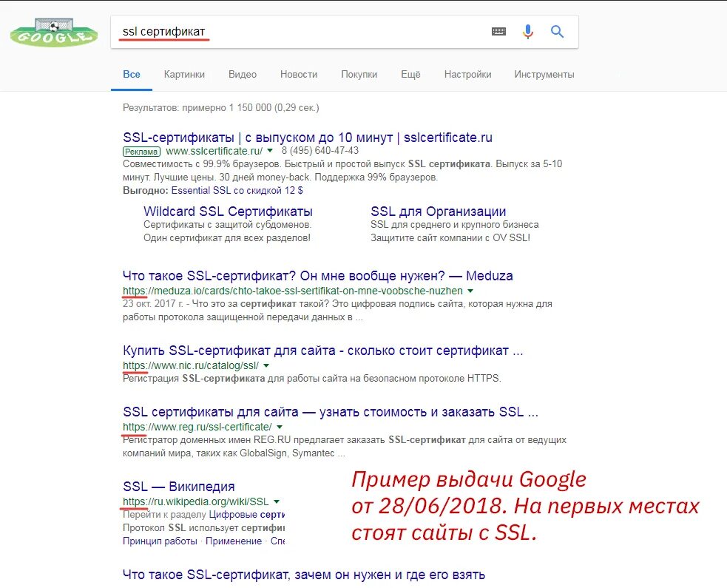
Task: Click 'Применение' Wikipedia section link
Action: pyautogui.click(x=234, y=541)
